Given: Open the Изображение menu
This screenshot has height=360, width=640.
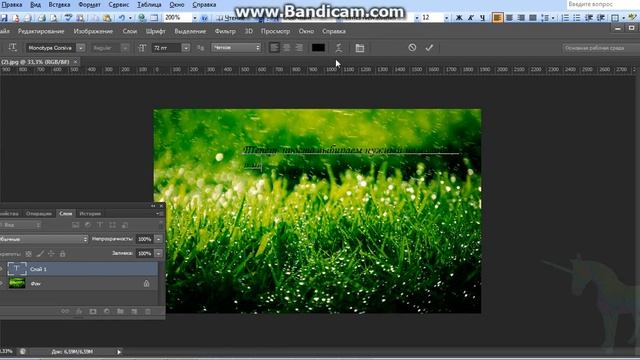Looking at the screenshot, I should [93, 31].
